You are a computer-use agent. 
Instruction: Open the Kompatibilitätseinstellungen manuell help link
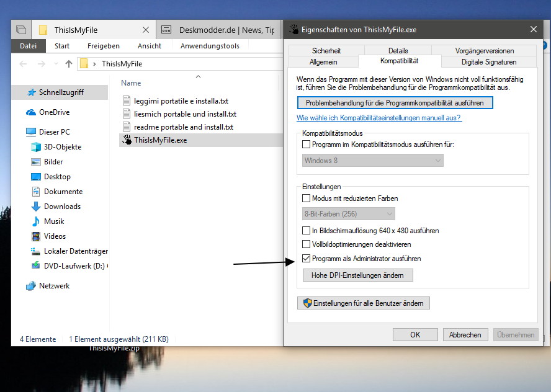tap(379, 118)
